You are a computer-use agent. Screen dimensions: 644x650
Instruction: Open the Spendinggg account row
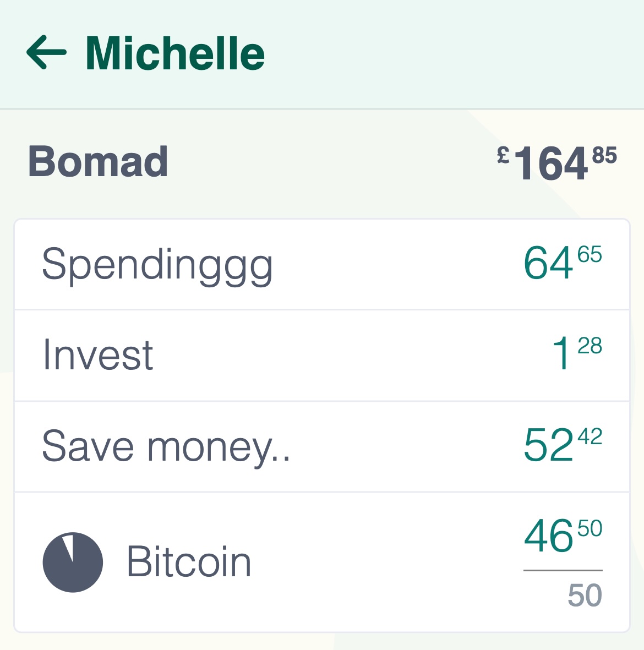point(322,265)
